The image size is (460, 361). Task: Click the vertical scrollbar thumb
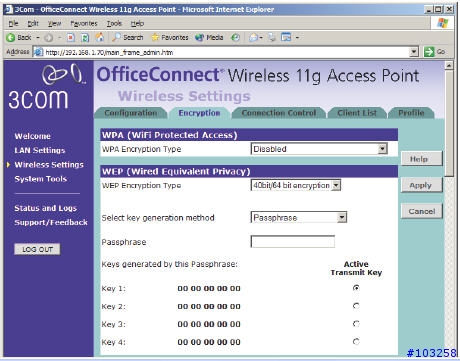click(x=449, y=123)
